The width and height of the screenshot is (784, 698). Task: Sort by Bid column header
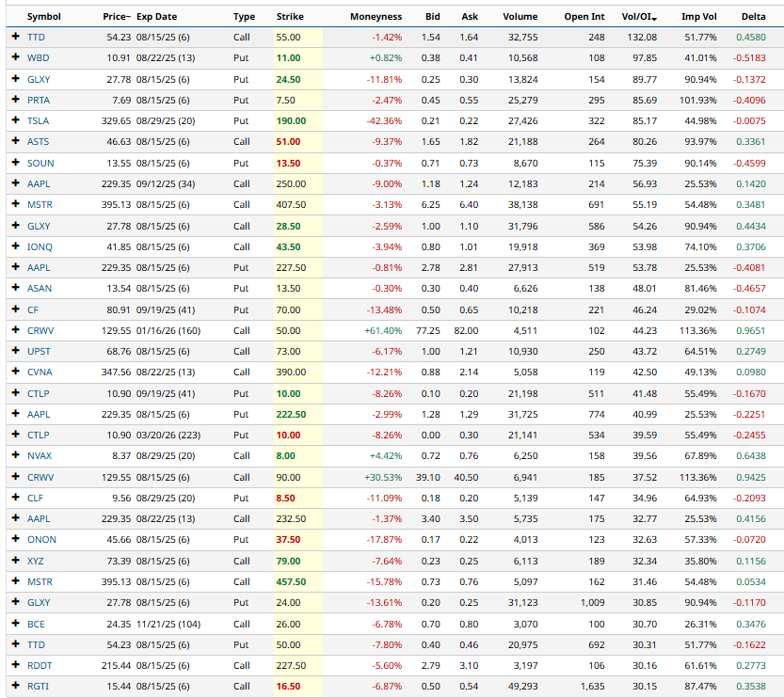click(433, 17)
